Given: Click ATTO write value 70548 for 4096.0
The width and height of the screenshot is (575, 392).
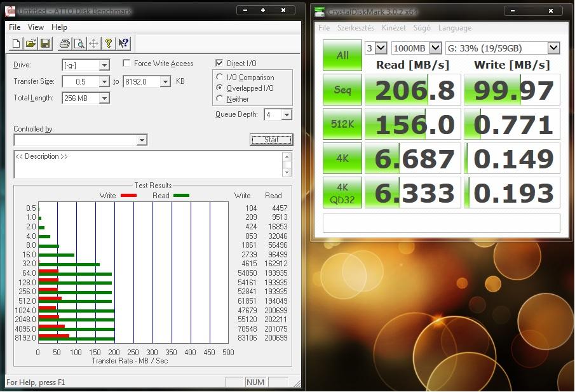Looking at the screenshot, I should (x=248, y=328).
